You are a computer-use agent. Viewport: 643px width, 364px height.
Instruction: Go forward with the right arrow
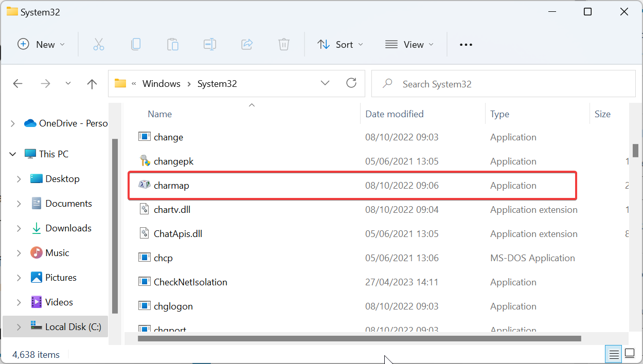(x=46, y=84)
